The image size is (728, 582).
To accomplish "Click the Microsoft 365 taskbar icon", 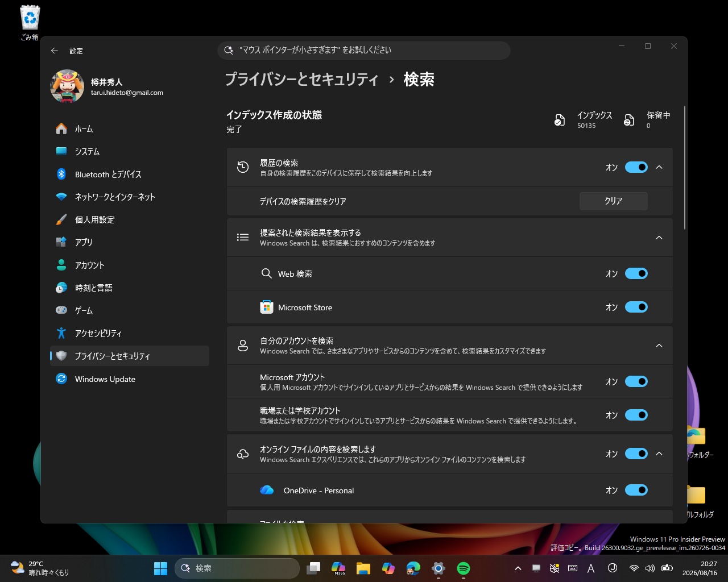I will coord(338,568).
